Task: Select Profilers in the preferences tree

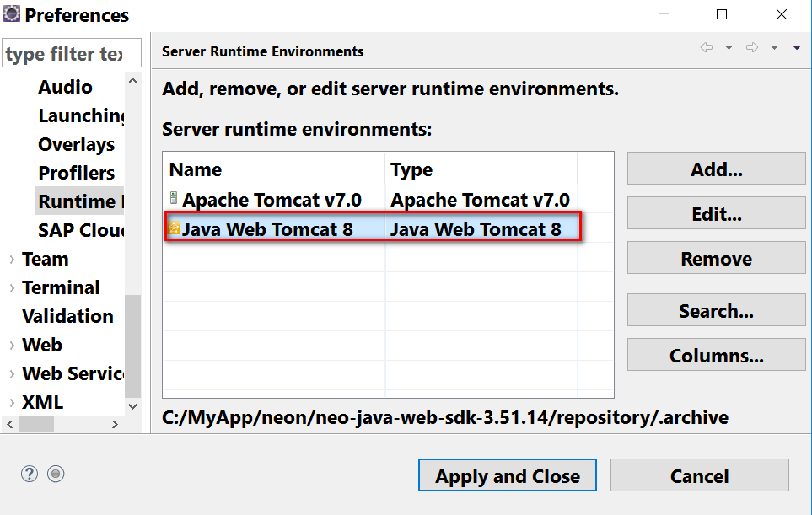Action: tap(77, 173)
